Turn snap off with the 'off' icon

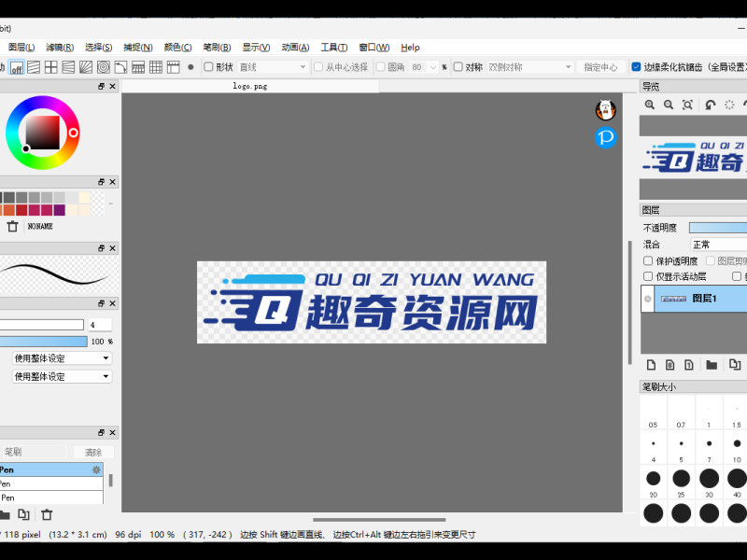pyautogui.click(x=17, y=67)
